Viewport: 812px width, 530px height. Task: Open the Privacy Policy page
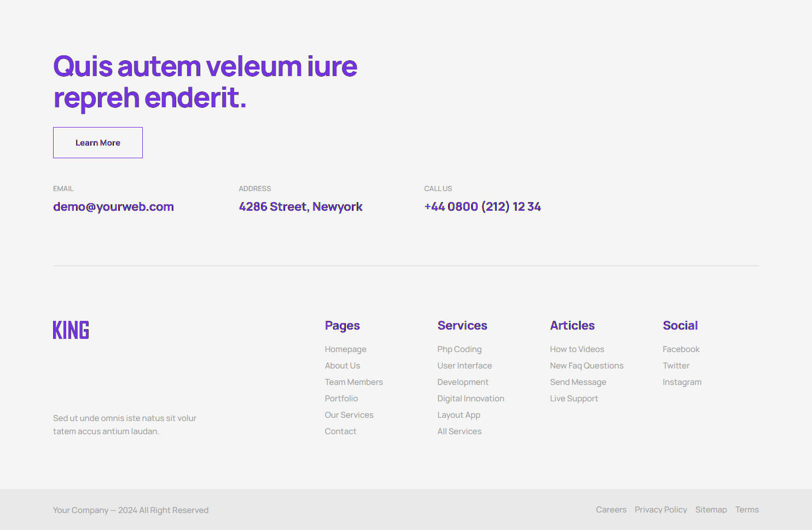660,510
